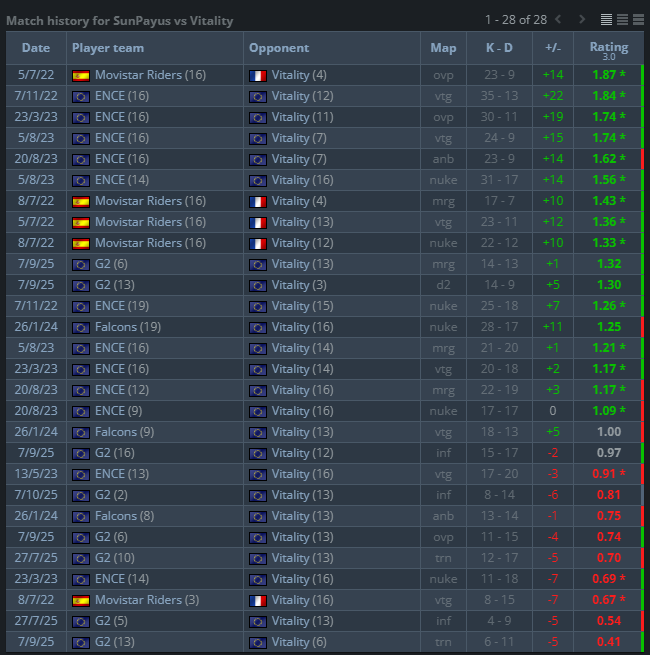The width and height of the screenshot is (650, 655).
Task: Open G2 (13) on d2 map row
Action: click(x=115, y=285)
